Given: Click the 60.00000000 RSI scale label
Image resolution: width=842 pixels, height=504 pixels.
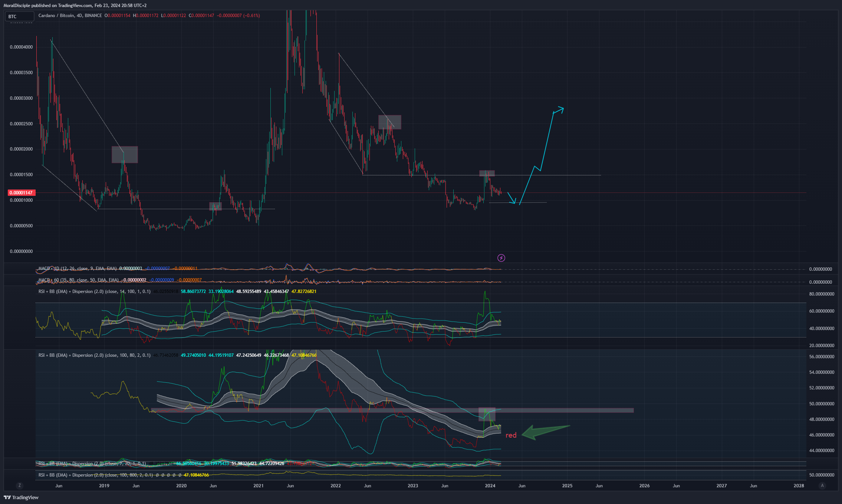Looking at the screenshot, I should (x=821, y=311).
